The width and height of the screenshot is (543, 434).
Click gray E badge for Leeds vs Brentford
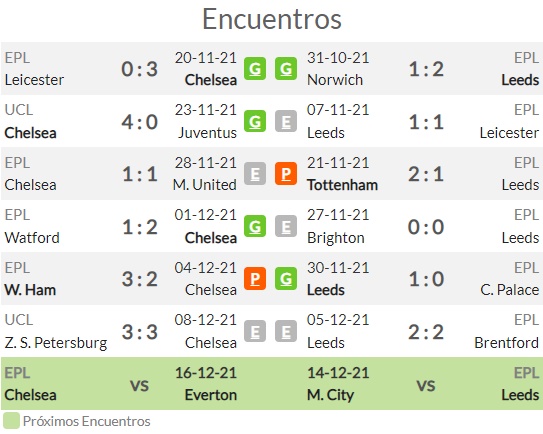coord(286,331)
